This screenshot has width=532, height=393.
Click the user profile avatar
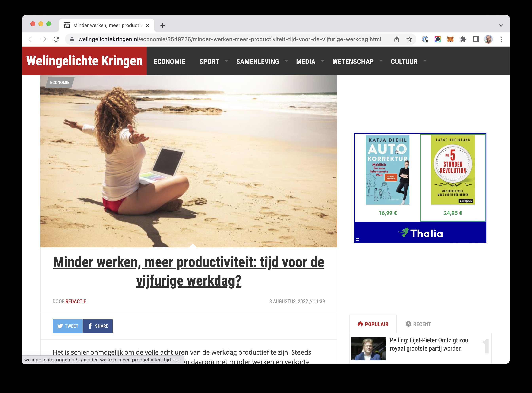[x=488, y=39]
